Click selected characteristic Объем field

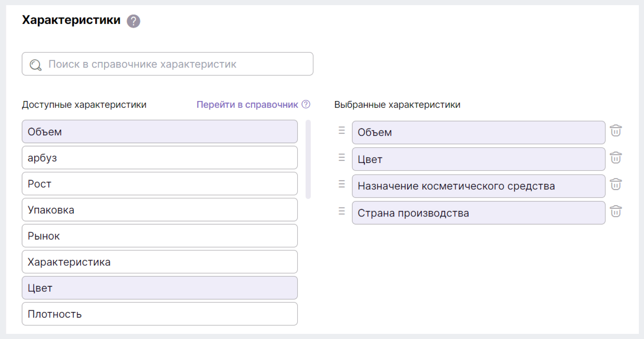click(479, 133)
